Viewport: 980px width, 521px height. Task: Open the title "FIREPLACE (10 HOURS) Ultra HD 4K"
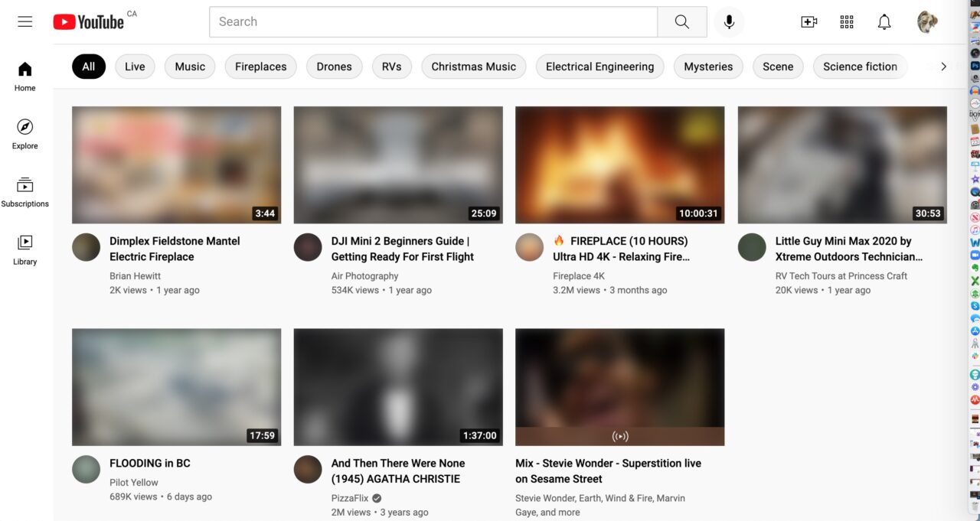(x=621, y=249)
